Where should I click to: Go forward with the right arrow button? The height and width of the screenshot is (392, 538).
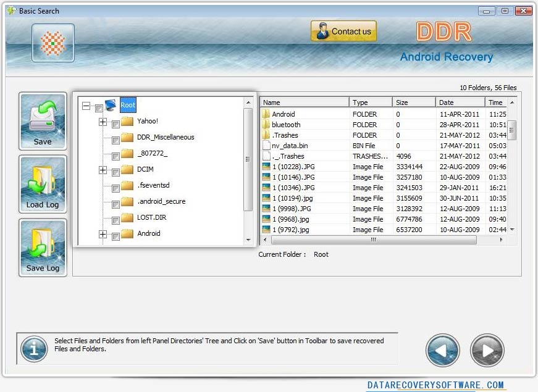(487, 350)
